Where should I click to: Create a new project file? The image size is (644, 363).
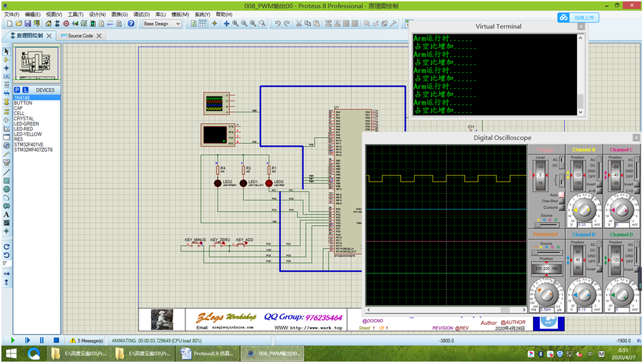(10, 24)
